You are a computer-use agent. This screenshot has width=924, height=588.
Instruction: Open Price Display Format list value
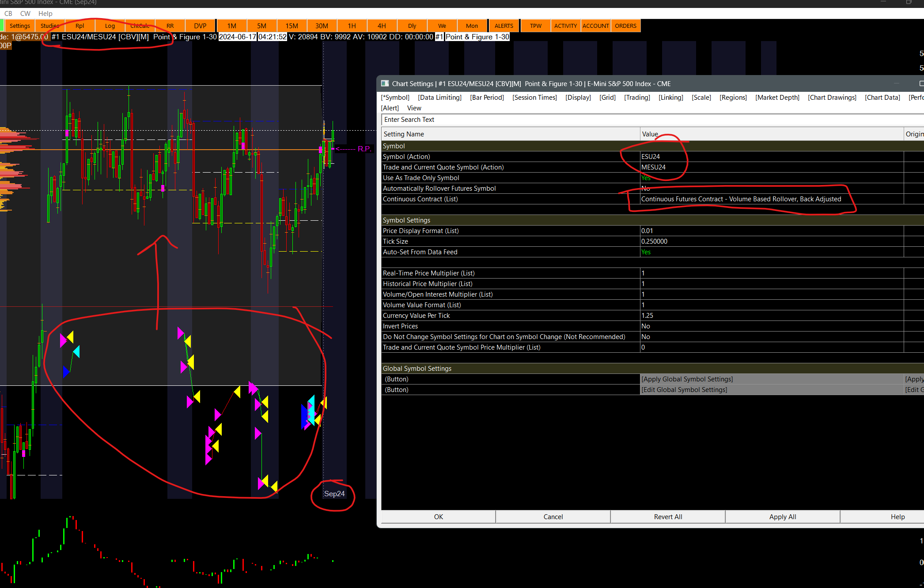point(647,231)
